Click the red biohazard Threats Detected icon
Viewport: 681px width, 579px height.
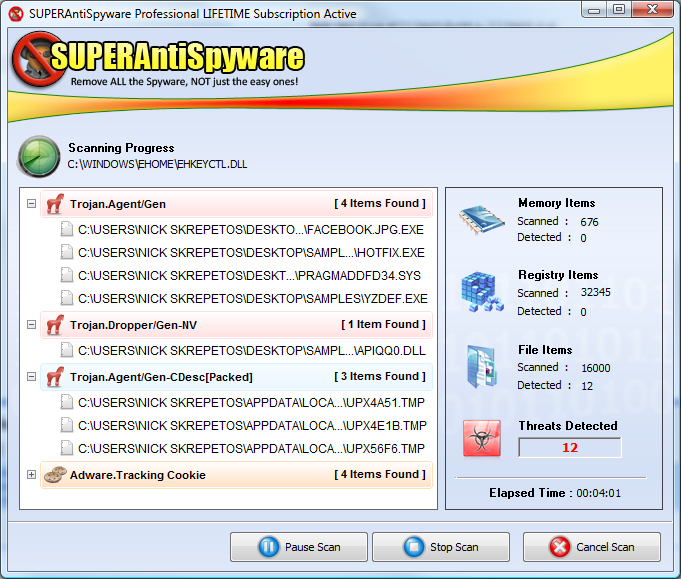pos(482,438)
